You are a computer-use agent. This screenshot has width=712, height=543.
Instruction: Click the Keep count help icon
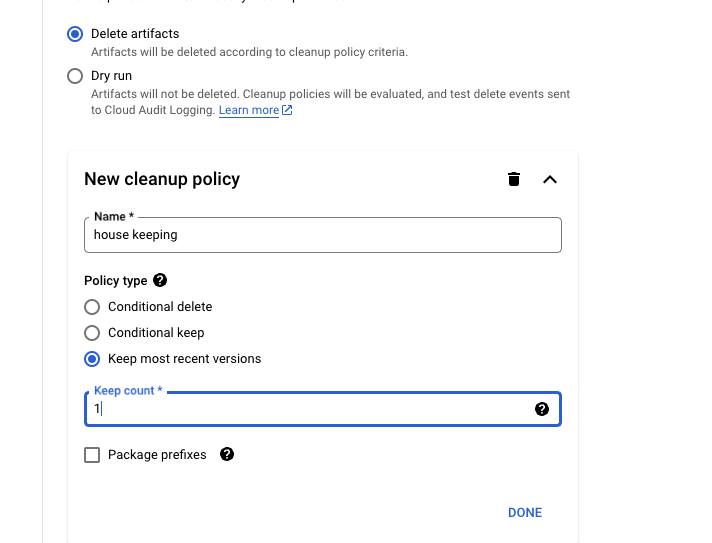tap(542, 409)
